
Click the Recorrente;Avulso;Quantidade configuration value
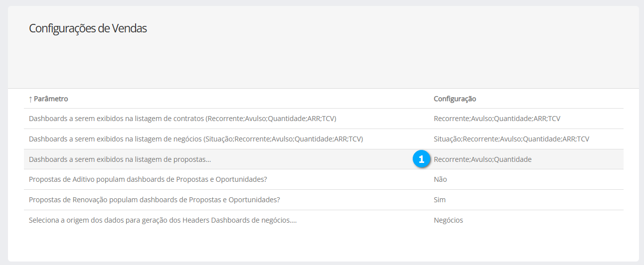[x=483, y=159]
